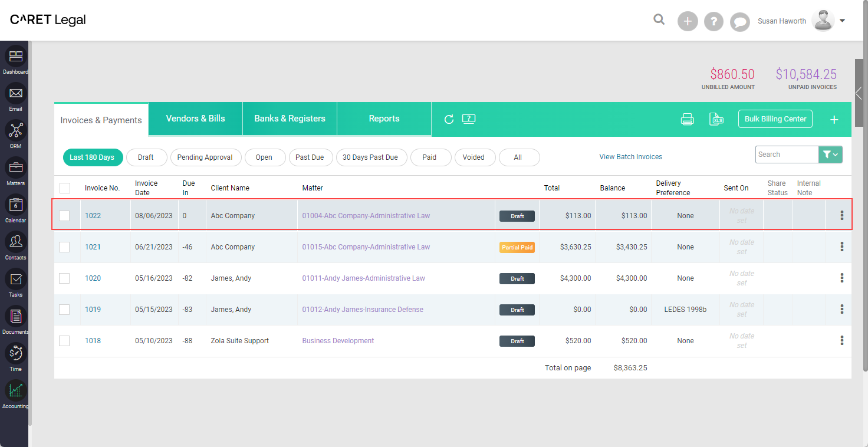Toggle the select-all checkbox in table header
This screenshot has width=868, height=447.
pos(65,188)
